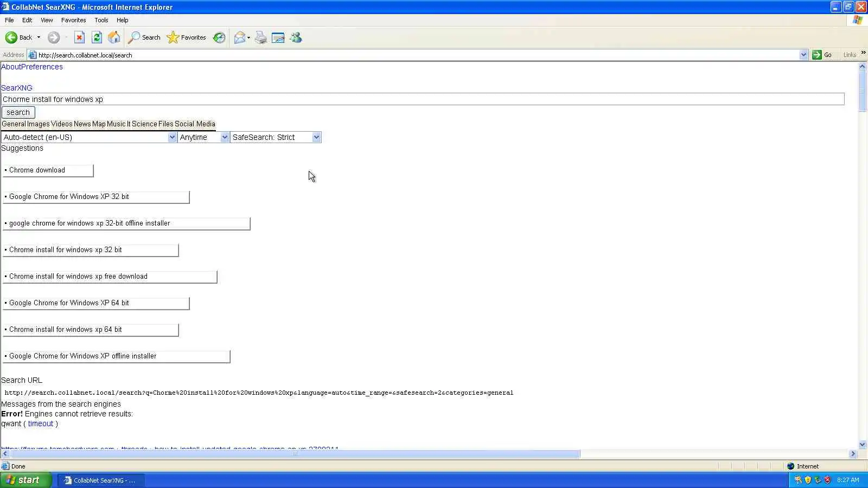The image size is (868, 488).
Task: Expand the Links toolbar chevron
Action: pos(863,53)
